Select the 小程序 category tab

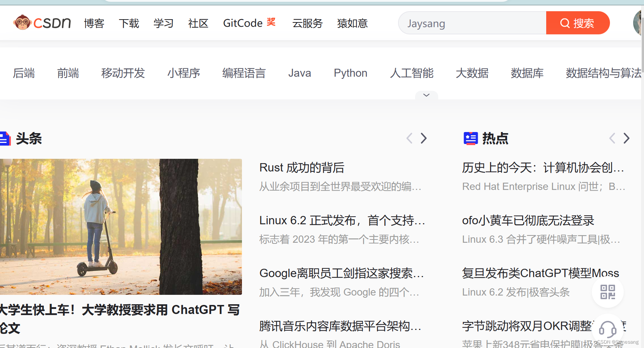(x=184, y=73)
